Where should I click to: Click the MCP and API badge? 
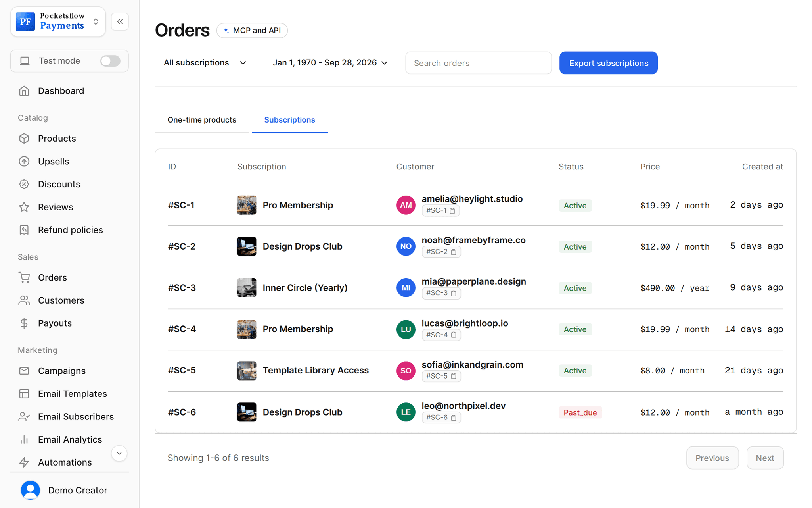click(252, 30)
